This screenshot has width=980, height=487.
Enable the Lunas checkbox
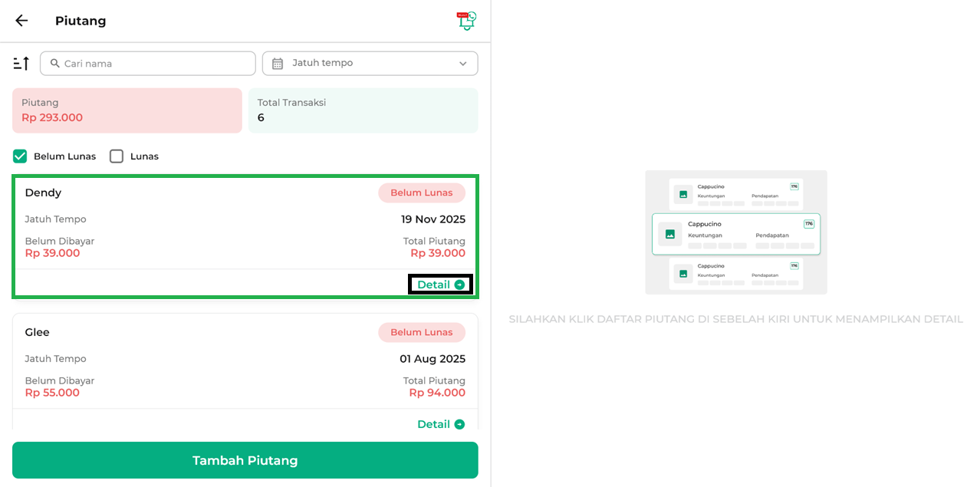[117, 156]
